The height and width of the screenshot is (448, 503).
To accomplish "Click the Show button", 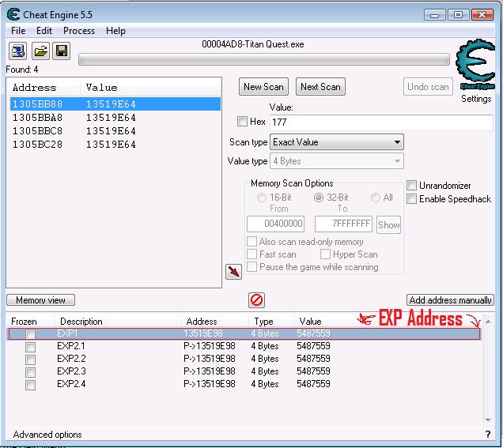I will 389,224.
